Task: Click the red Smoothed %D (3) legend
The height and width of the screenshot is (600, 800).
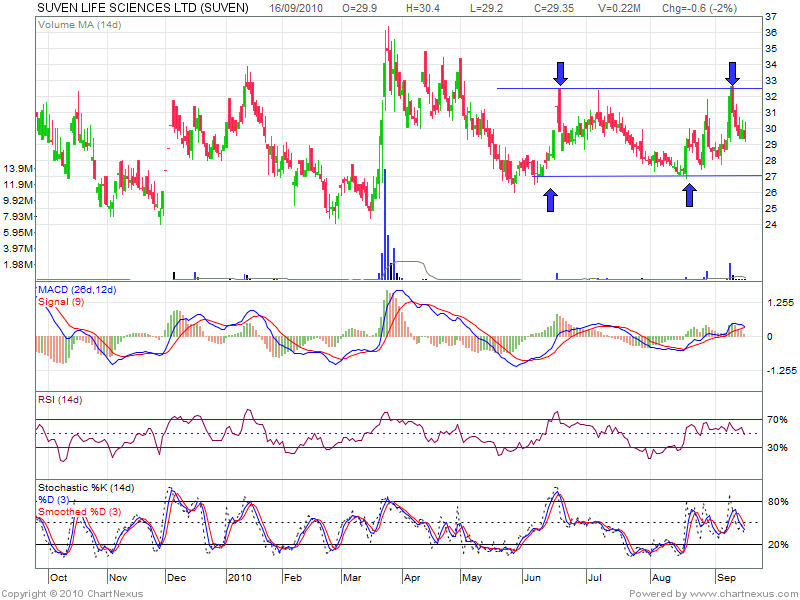Action: click(x=82, y=512)
